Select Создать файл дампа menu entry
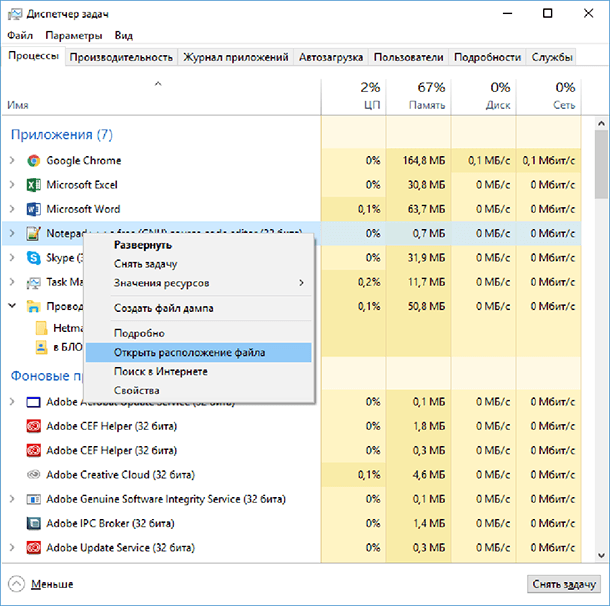The image size is (610, 606). pos(198,308)
